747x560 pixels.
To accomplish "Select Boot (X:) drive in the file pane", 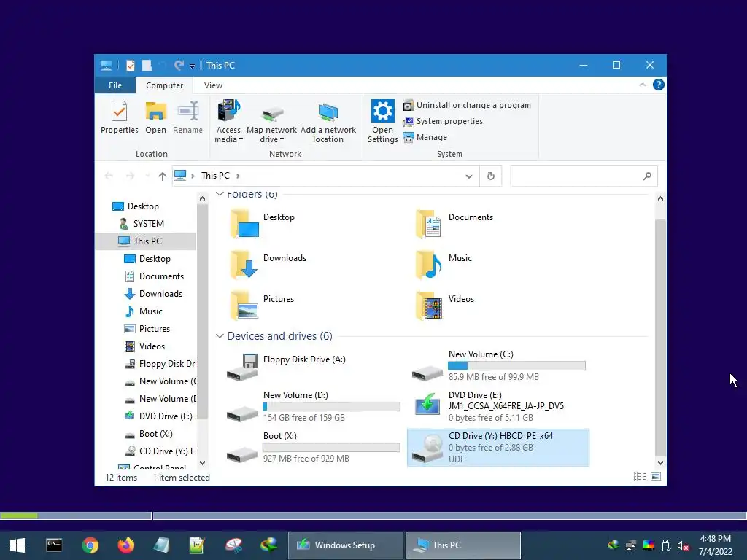I will click(314, 447).
